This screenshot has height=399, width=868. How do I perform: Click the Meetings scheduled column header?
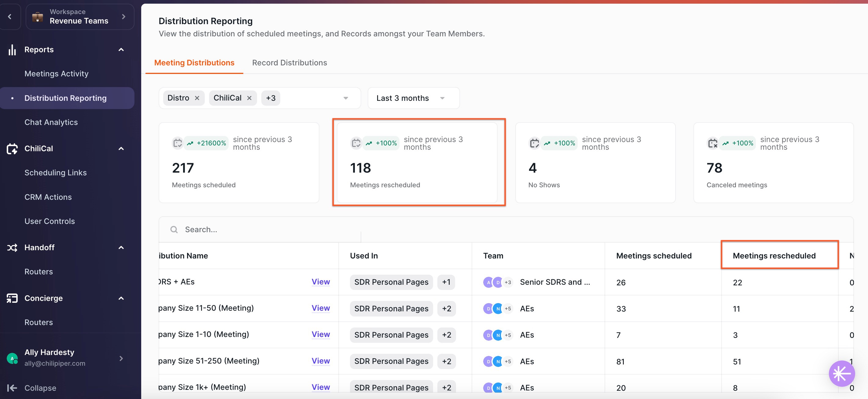[654, 256]
